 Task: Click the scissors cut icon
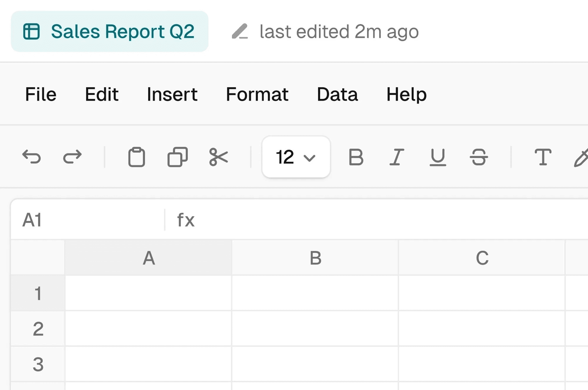tap(218, 157)
